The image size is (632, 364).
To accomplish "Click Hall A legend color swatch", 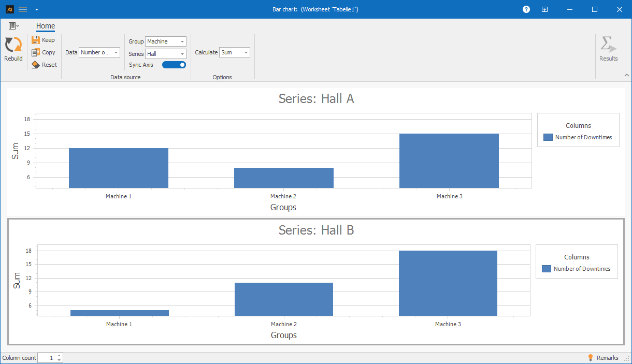I will click(548, 137).
